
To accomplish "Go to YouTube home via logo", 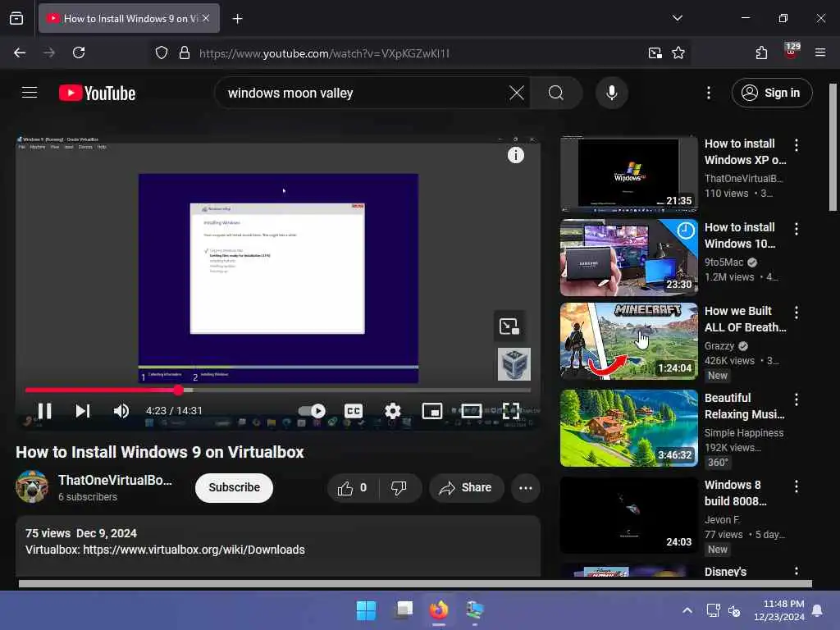I will coord(97,94).
